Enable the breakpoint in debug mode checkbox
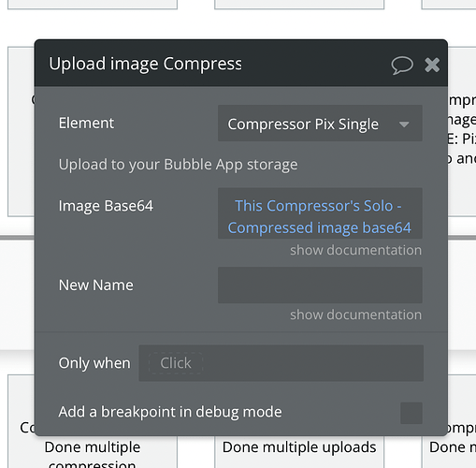 411,413
